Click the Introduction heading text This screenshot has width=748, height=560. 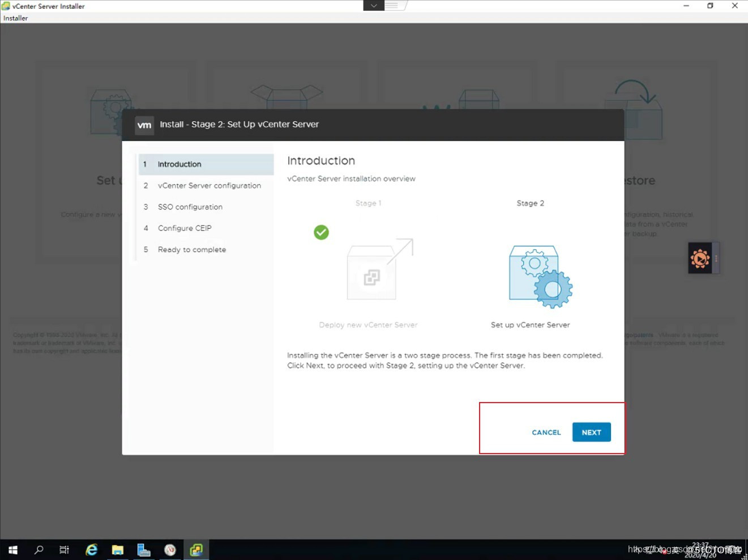click(321, 161)
